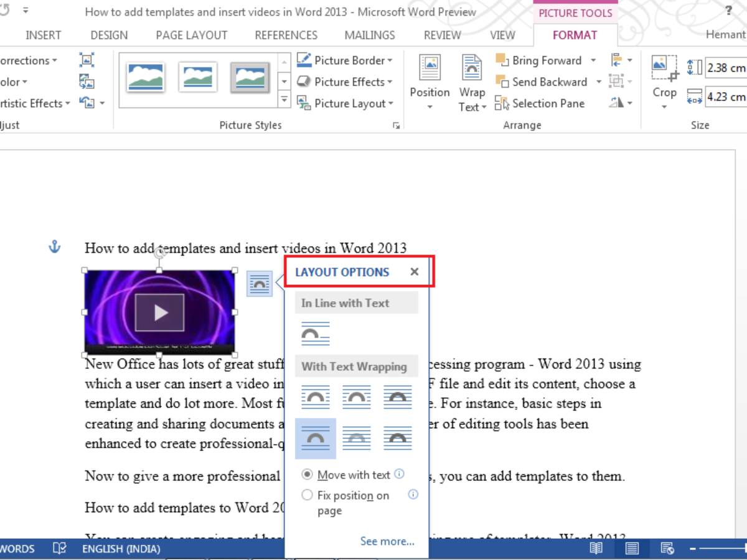Click info icon next to Move with text
This screenshot has width=747, height=560.
click(400, 474)
